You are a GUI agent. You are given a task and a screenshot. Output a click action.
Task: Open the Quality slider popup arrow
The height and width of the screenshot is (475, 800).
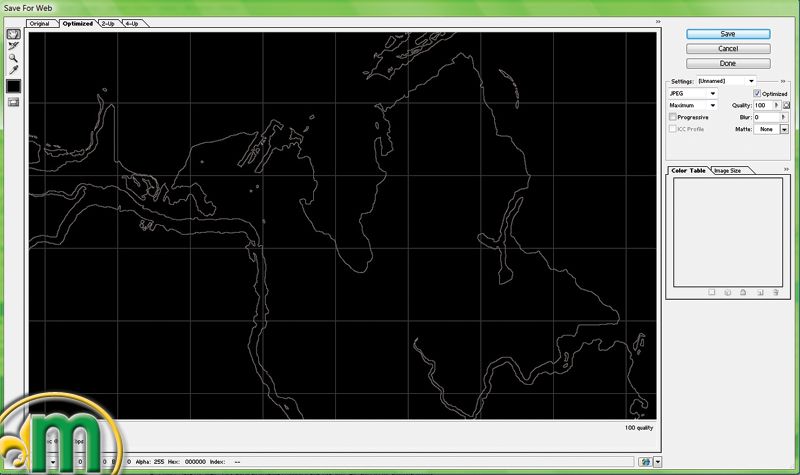[777, 105]
